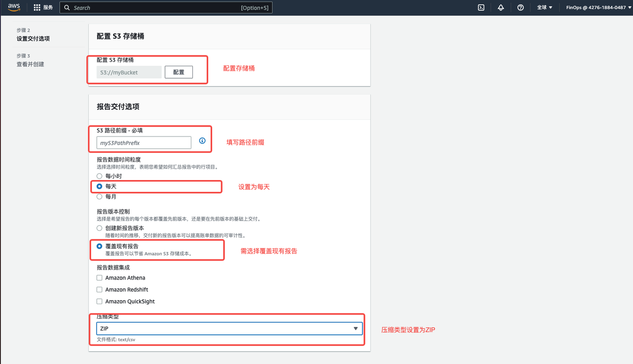This screenshot has width=633, height=364.
Task: Click the 服务 menu label
Action: tap(48, 7)
